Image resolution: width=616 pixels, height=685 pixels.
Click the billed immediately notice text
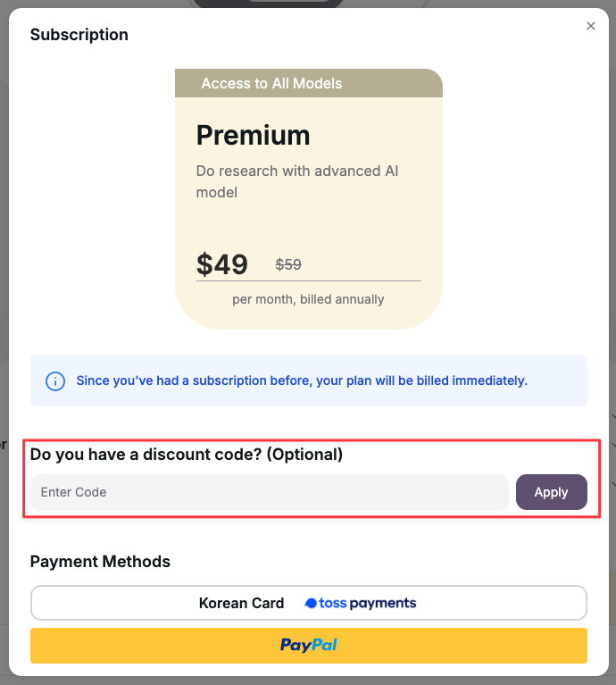302,380
